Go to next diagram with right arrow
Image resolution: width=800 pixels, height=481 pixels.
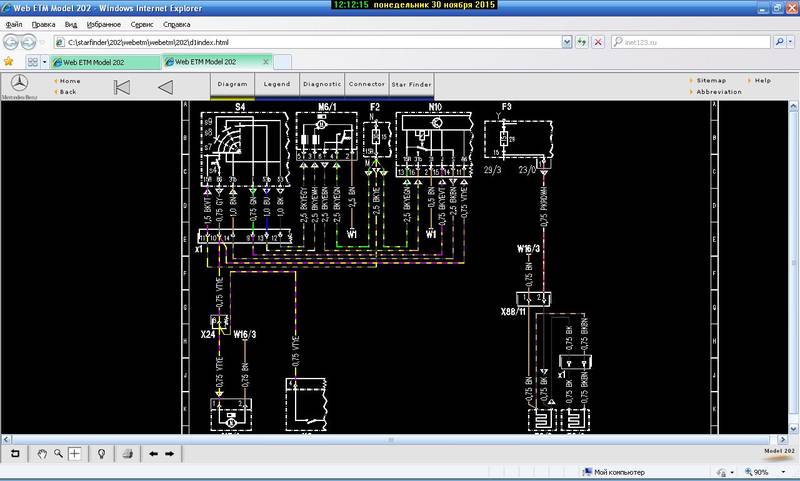169,453
